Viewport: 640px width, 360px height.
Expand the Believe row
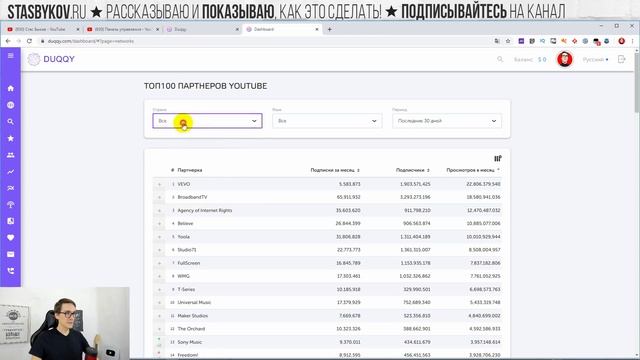click(x=159, y=224)
